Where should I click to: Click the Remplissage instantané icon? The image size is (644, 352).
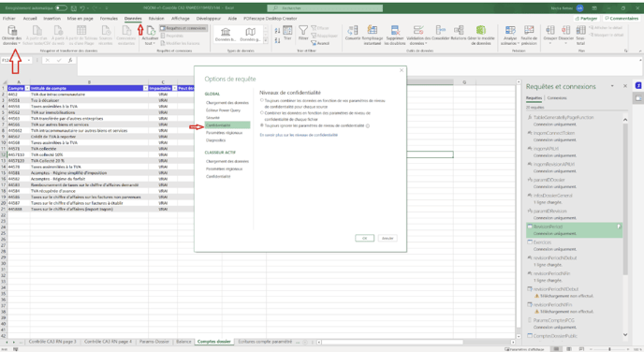point(373,30)
